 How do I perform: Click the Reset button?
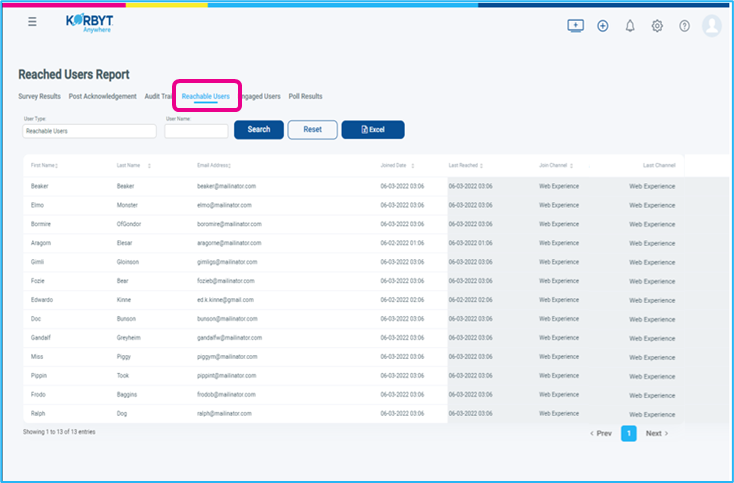click(x=312, y=130)
